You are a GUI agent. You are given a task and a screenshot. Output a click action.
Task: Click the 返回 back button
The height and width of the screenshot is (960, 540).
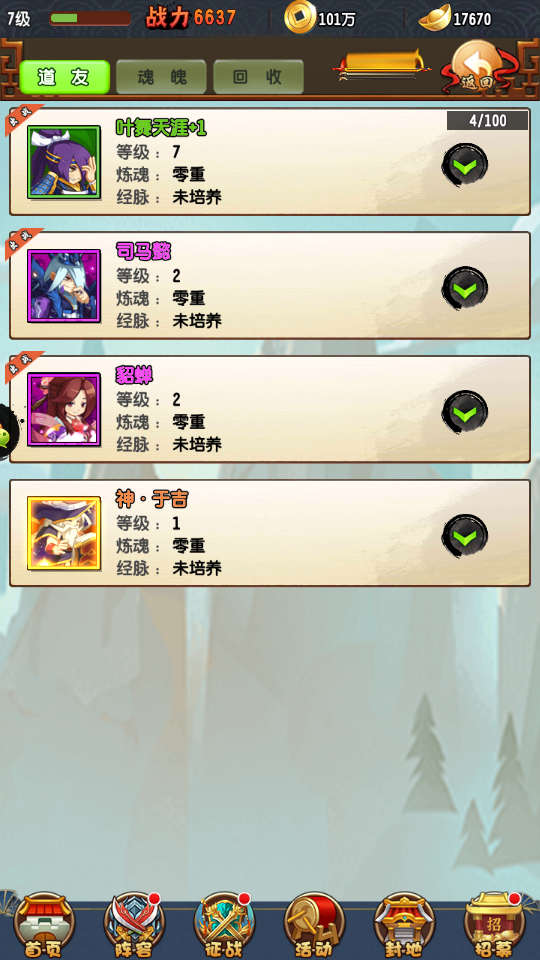click(x=478, y=69)
